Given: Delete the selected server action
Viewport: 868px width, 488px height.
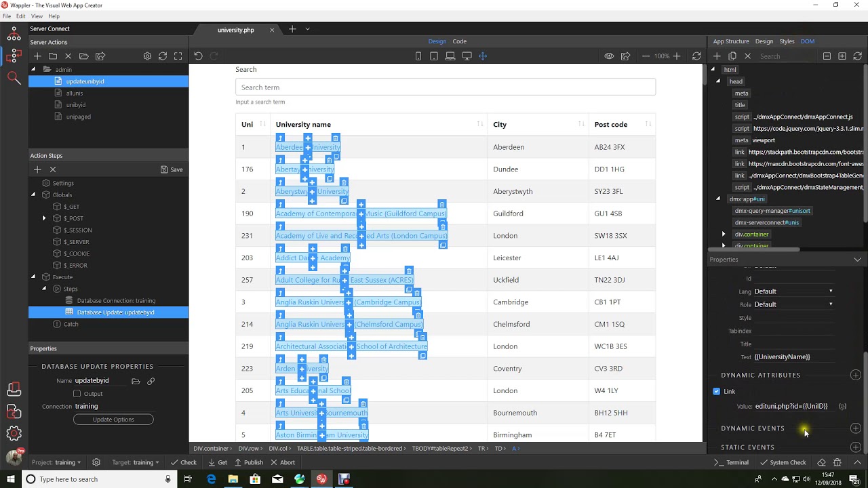Looking at the screenshot, I should 68,56.
